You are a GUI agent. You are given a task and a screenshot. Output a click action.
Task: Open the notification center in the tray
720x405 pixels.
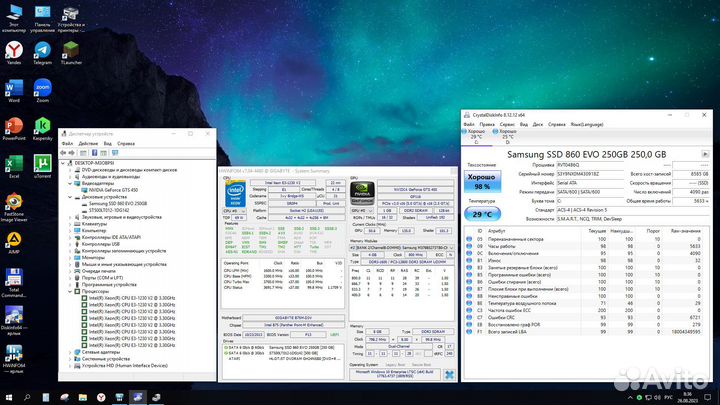click(708, 397)
